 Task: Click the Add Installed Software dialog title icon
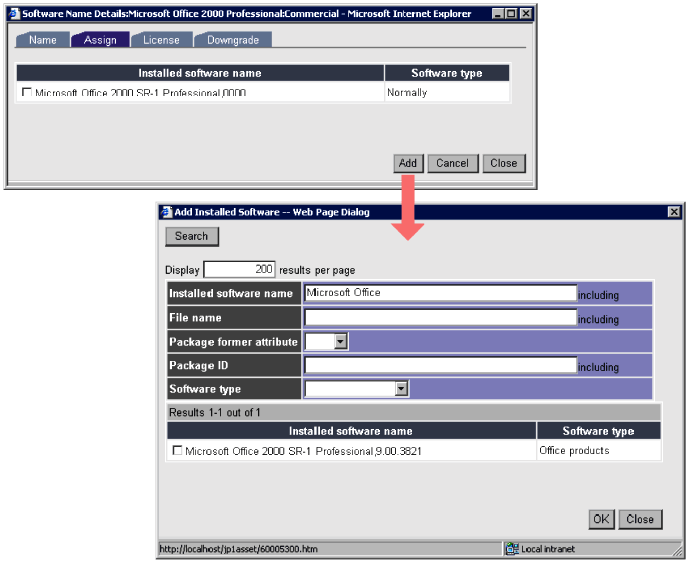(166, 212)
